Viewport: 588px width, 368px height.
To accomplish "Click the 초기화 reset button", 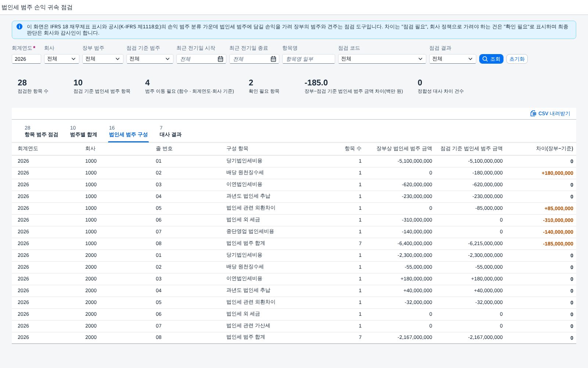I will [517, 59].
